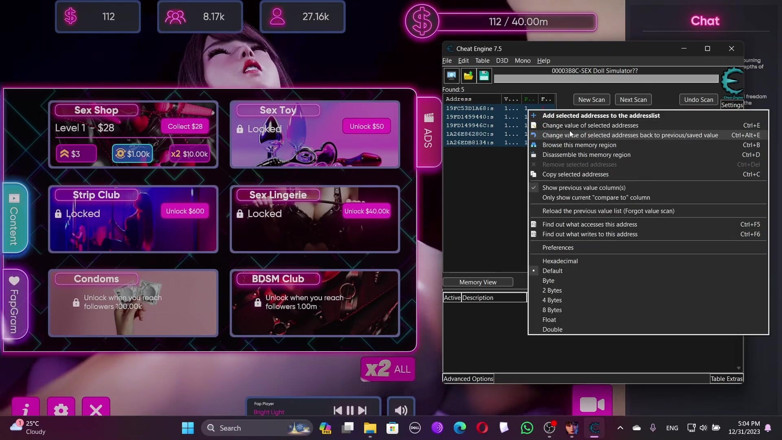Open Microsoft Edge from the taskbar

(460, 428)
